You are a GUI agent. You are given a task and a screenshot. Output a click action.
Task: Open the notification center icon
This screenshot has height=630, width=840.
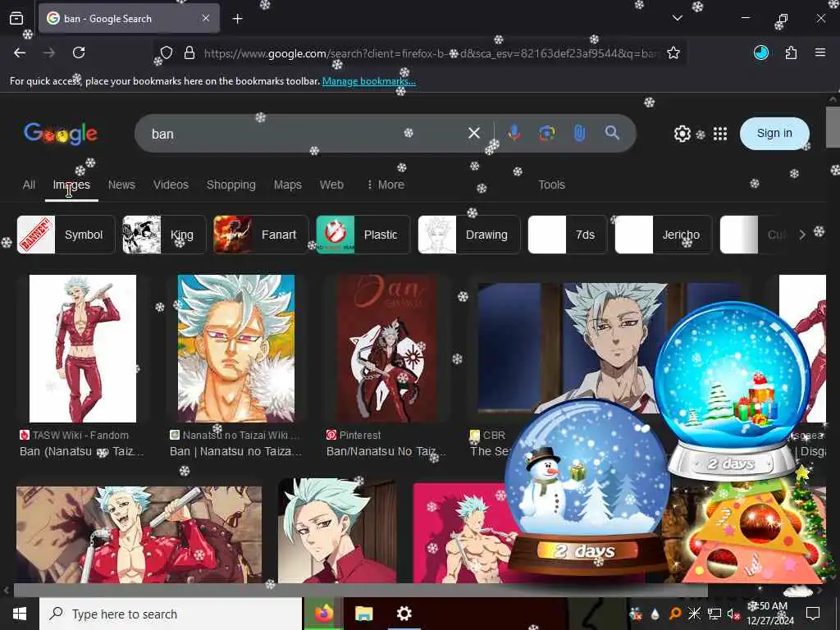[x=813, y=614]
